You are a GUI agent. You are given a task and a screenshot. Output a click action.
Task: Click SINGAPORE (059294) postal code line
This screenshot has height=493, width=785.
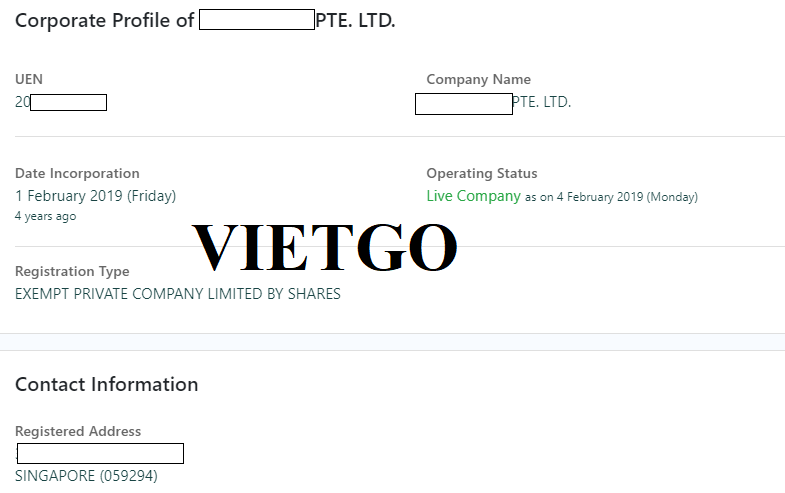point(86,475)
